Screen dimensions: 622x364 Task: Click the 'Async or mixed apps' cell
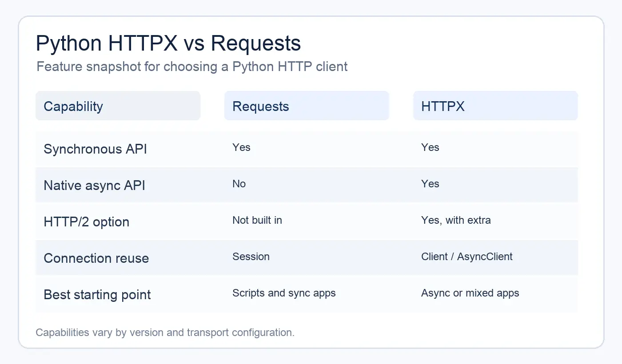click(470, 293)
